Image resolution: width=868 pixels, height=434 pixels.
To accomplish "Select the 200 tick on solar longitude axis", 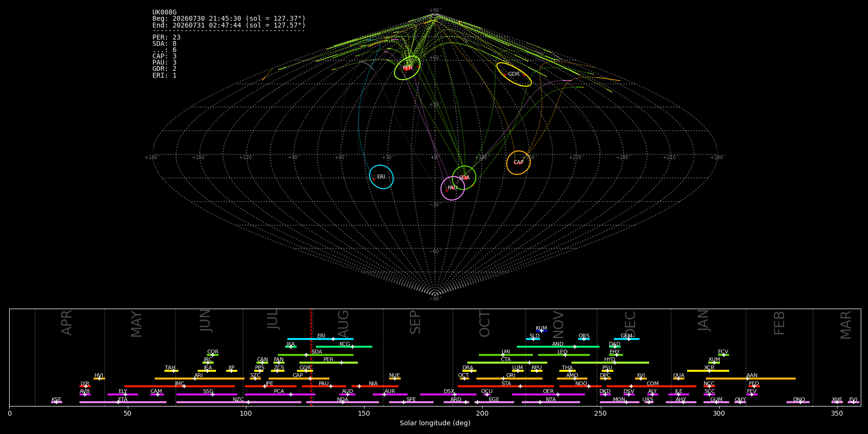I will tap(482, 413).
